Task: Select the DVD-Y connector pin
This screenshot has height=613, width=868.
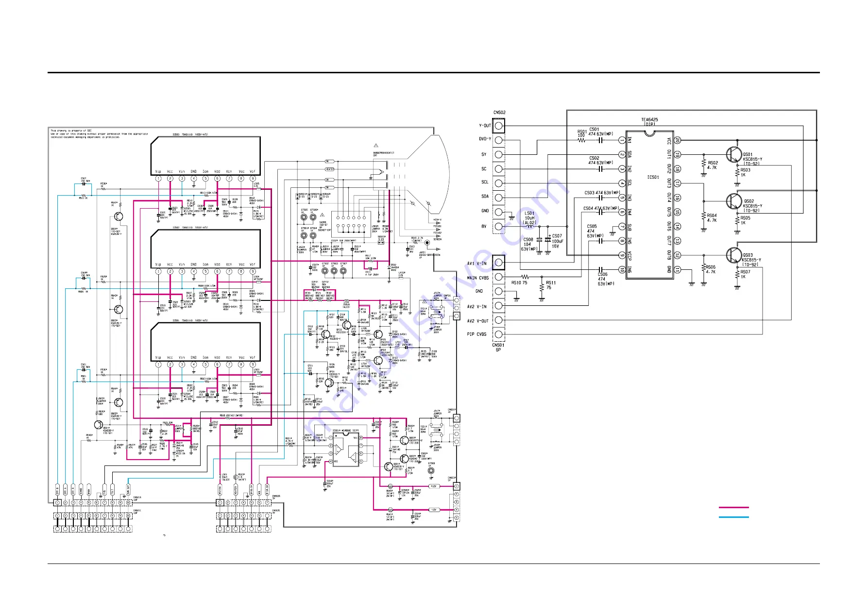Action: [x=499, y=140]
